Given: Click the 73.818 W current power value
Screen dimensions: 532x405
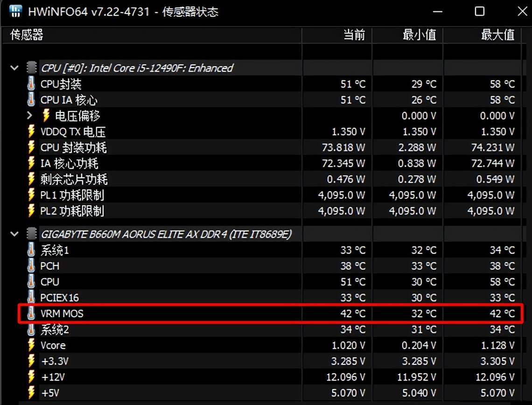Looking at the screenshot, I should [x=343, y=147].
